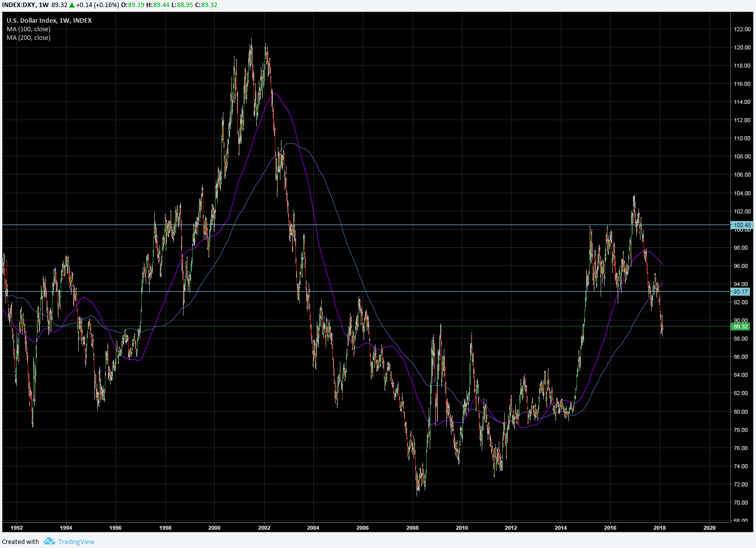Click the low value L:88.95
This screenshot has height=548, width=756.
pyautogui.click(x=182, y=5)
